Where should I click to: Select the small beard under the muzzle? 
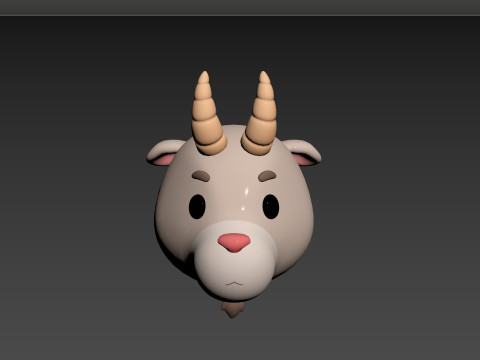coord(233,310)
